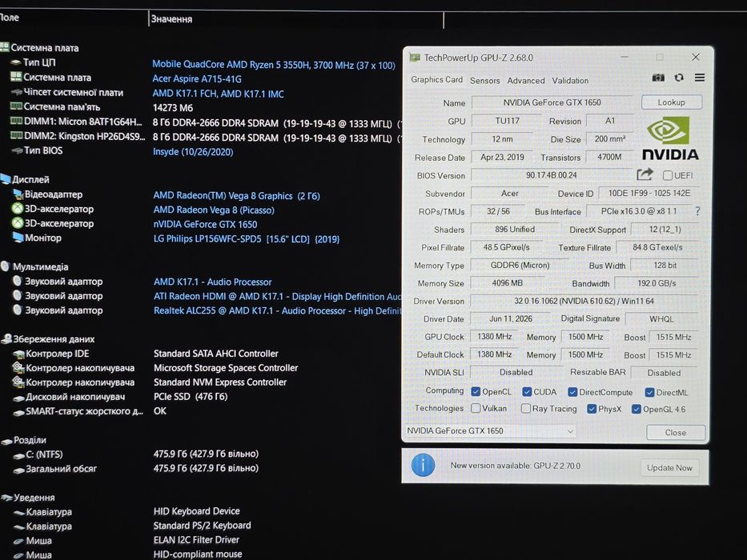
Task: Switch to the Advanced tab
Action: click(525, 81)
